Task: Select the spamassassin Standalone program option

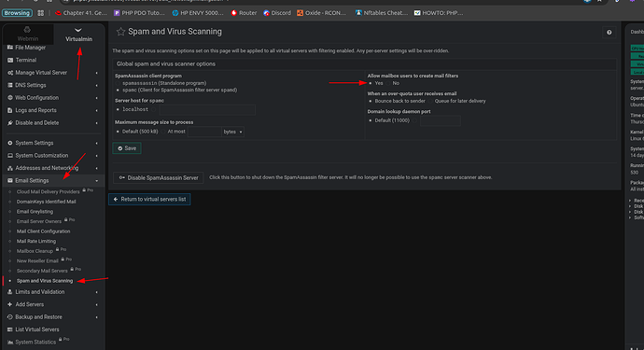Action: [118, 83]
